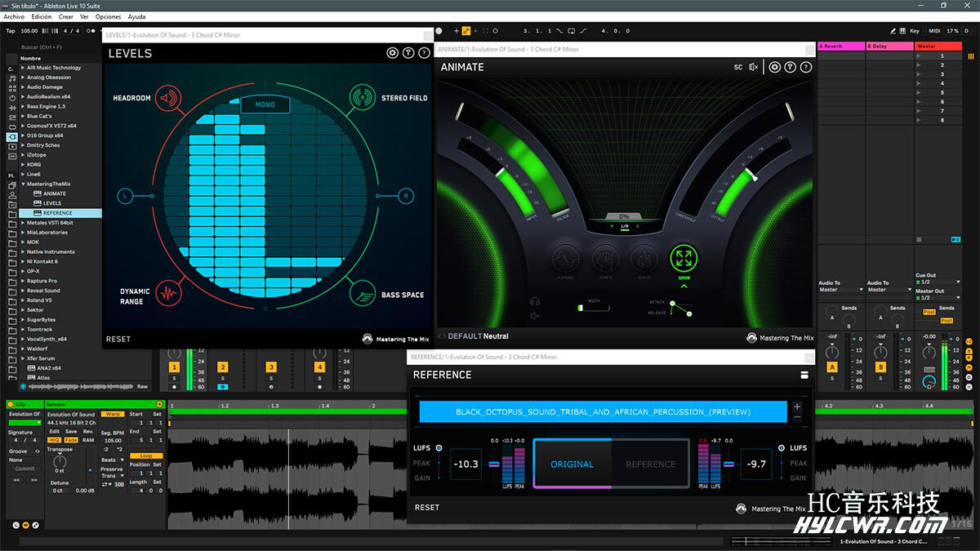The image size is (980, 551).
Task: Expand the Native Instruments folder
Action: tap(23, 251)
